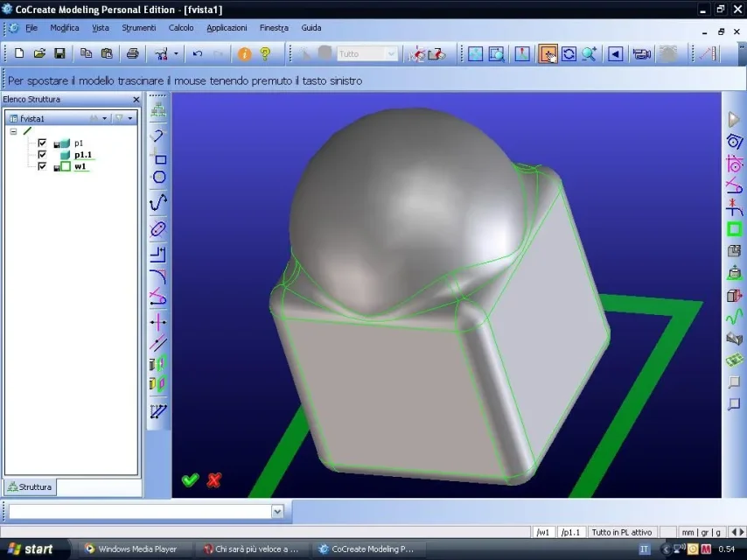
Task: Select the rectangle sketch tool
Action: [159, 158]
